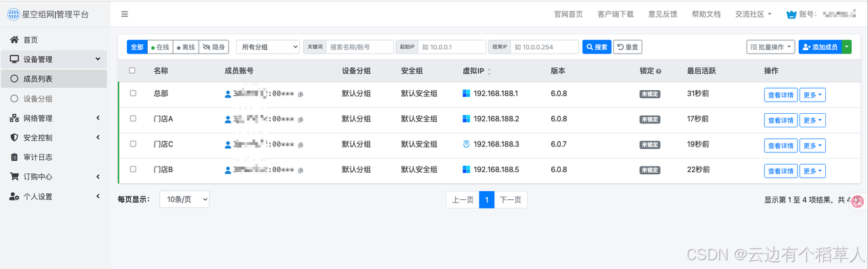Click the 起始IP input field
868x269 pixels.
452,47
